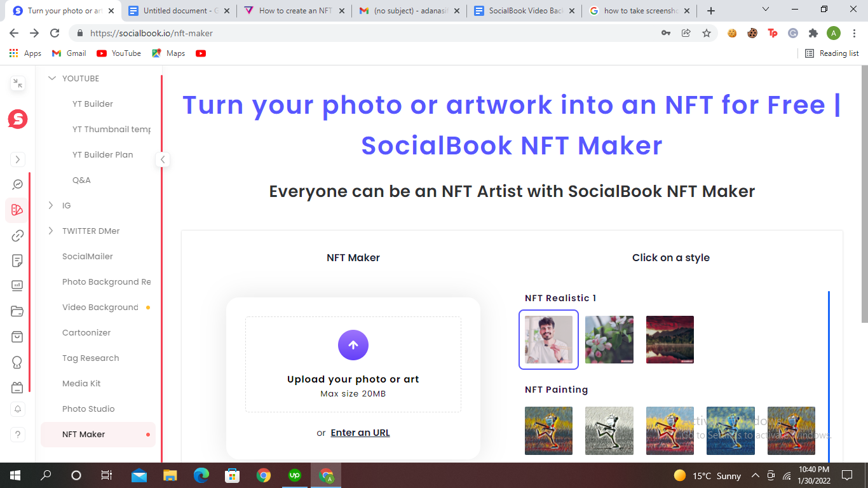
Task: Reload the page with the refresh icon
Action: tap(55, 33)
